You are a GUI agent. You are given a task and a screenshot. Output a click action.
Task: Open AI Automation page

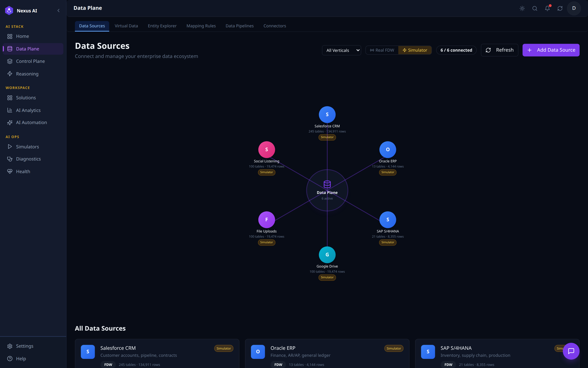pyautogui.click(x=33, y=122)
